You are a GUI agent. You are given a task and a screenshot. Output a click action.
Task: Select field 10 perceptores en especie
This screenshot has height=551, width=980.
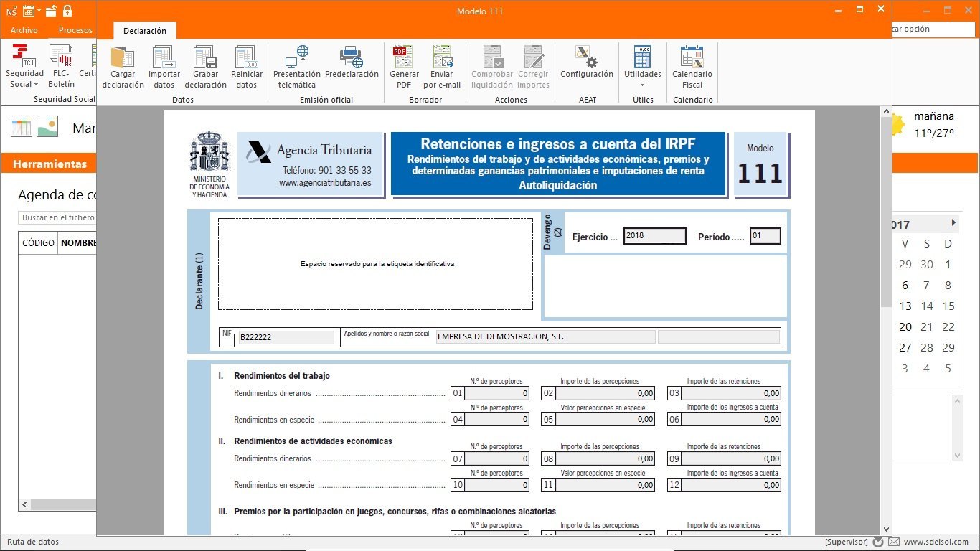click(x=498, y=485)
